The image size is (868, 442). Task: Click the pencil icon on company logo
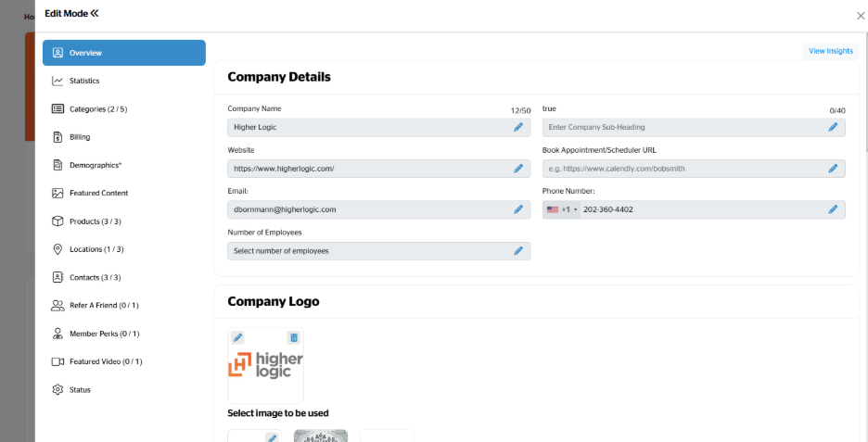tap(237, 338)
